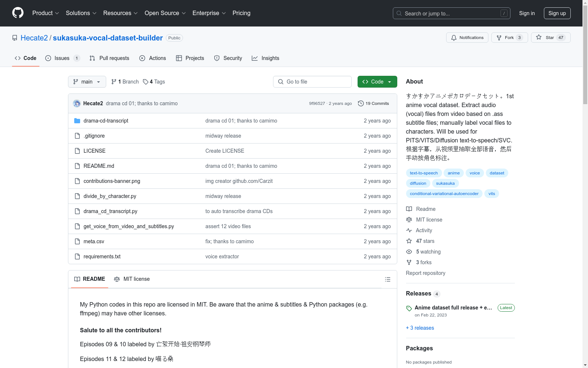Click the 19 Commits history icon
The height and width of the screenshot is (368, 588).
point(361,103)
